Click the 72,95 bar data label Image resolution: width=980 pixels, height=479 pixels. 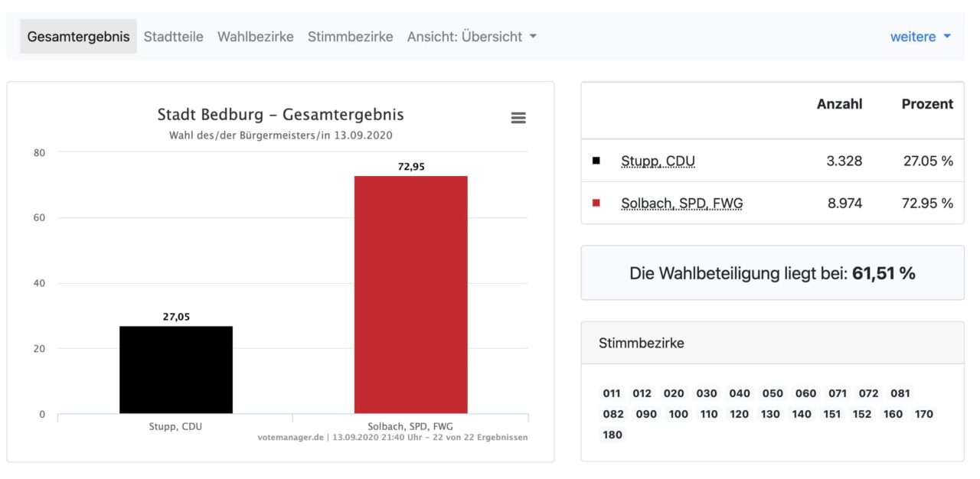coord(411,167)
